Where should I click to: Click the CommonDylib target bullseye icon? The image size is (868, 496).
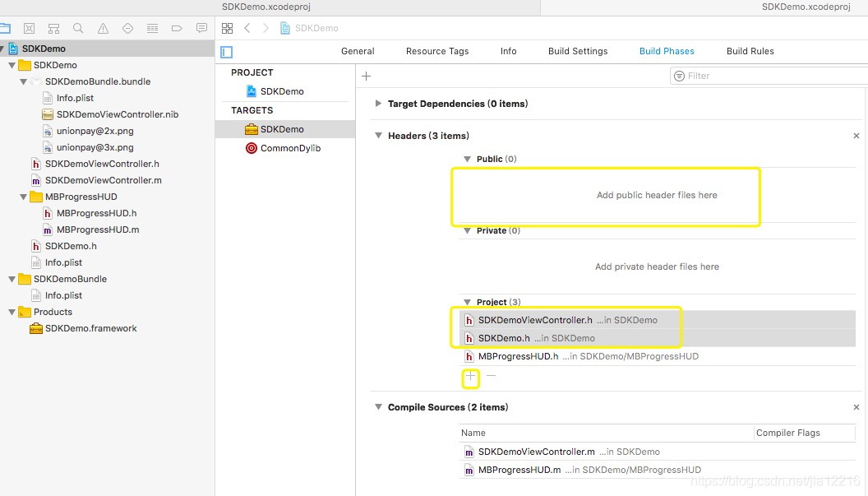point(252,148)
